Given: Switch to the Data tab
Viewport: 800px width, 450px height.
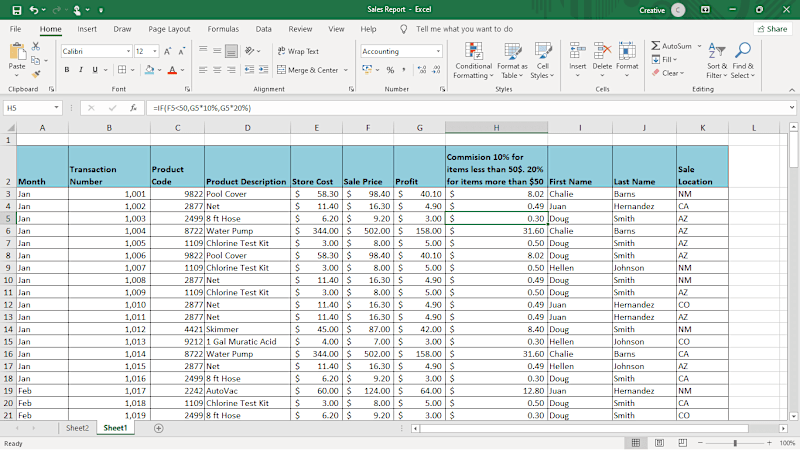Looking at the screenshot, I should (263, 29).
